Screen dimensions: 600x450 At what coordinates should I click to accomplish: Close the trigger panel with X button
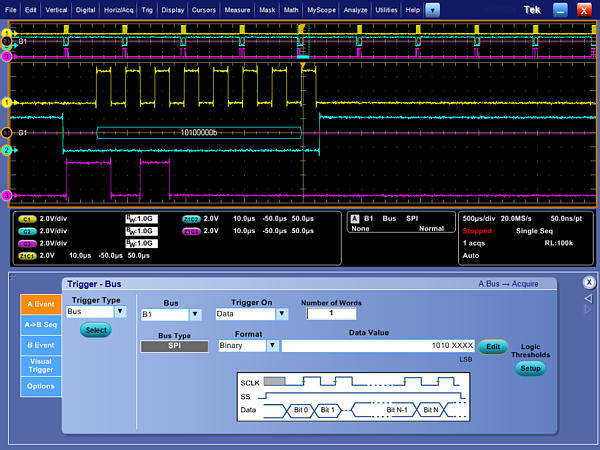[x=589, y=283]
